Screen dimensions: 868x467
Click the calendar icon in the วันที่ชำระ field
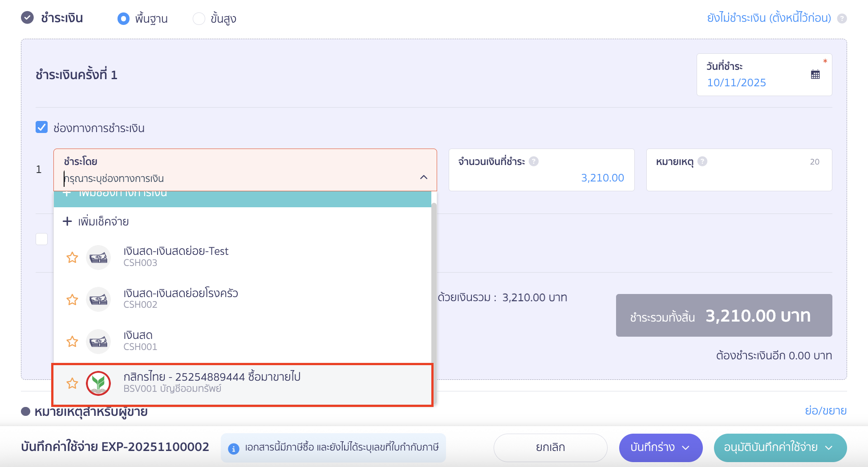coord(816,74)
